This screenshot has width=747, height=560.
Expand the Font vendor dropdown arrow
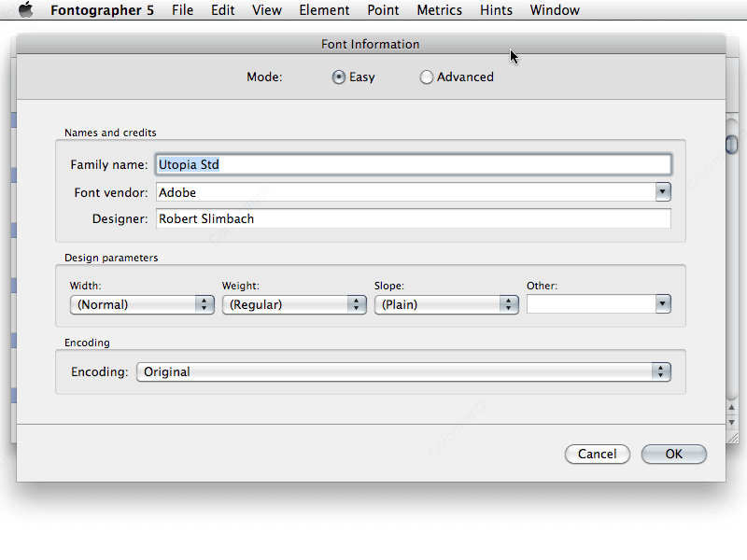point(663,192)
